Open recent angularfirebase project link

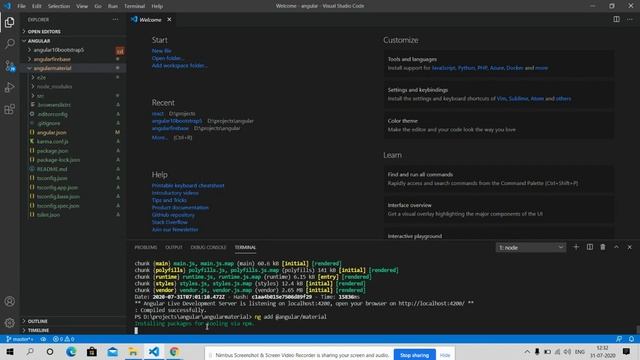tap(170, 128)
